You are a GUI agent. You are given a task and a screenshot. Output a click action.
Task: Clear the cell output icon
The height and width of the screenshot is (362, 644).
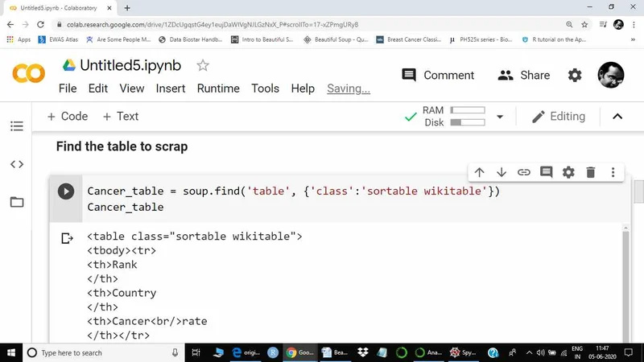[67, 238]
